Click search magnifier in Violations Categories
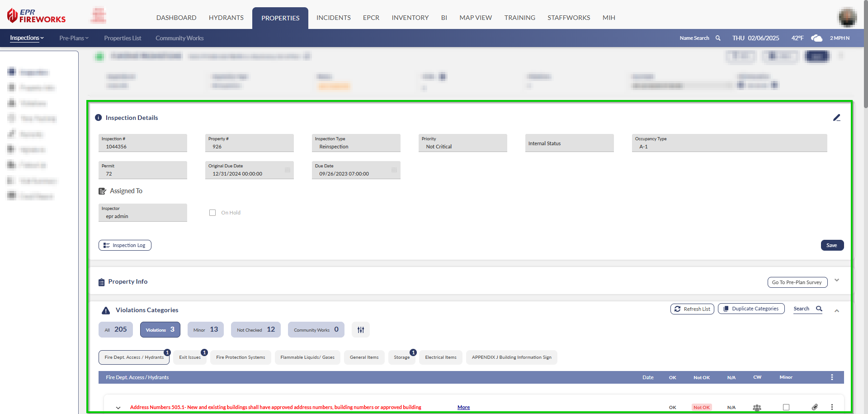868x414 pixels. (819, 309)
